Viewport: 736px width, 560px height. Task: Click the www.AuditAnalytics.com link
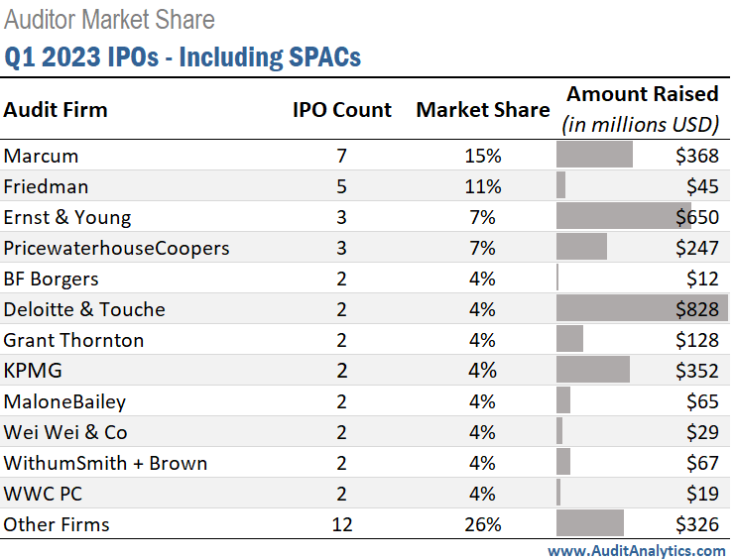636,550
